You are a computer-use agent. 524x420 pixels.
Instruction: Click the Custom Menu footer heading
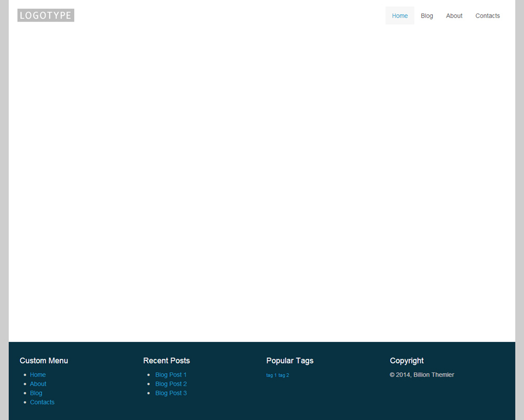click(44, 361)
